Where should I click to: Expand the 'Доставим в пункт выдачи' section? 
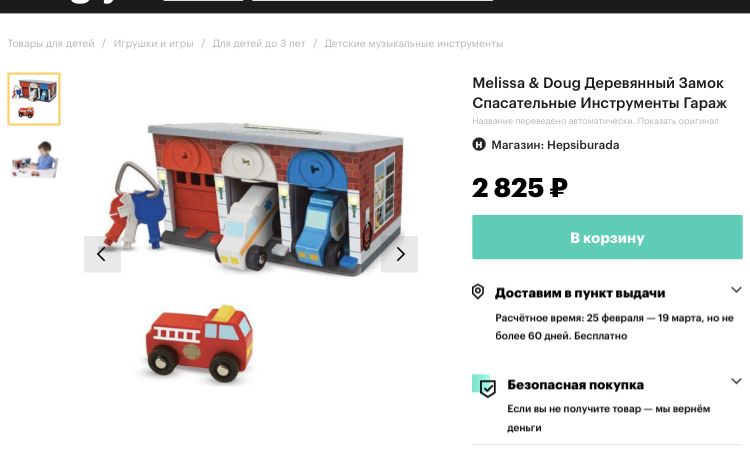click(736, 290)
